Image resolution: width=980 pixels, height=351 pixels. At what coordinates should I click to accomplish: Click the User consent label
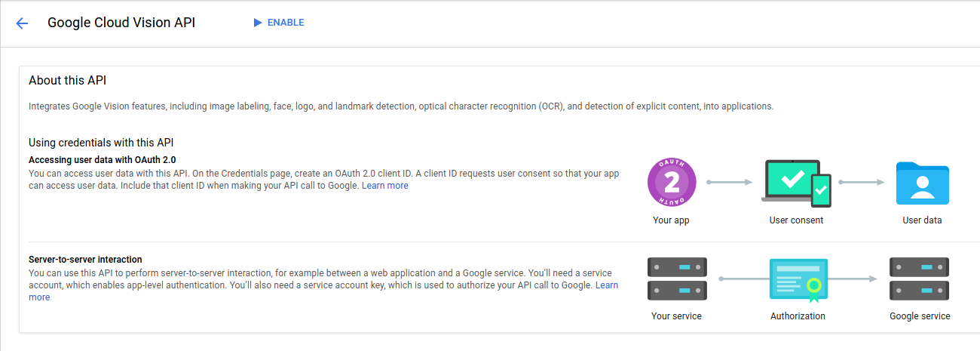click(796, 220)
